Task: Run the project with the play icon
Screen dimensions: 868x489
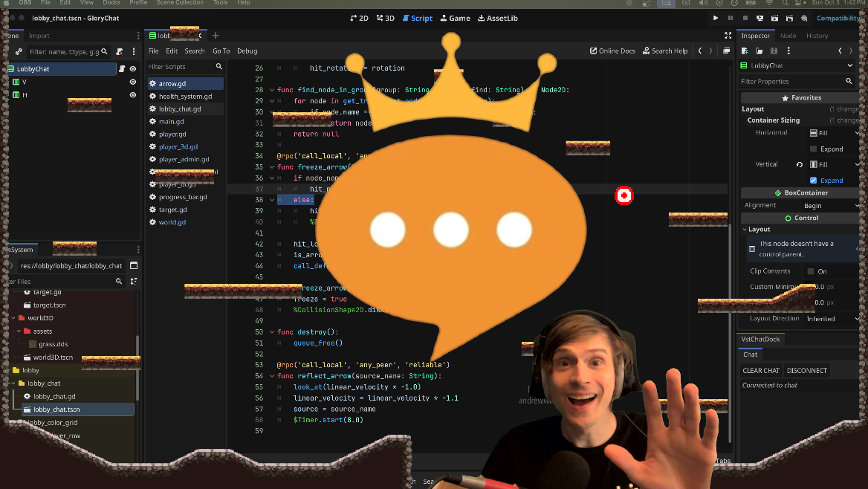Action: tap(715, 19)
